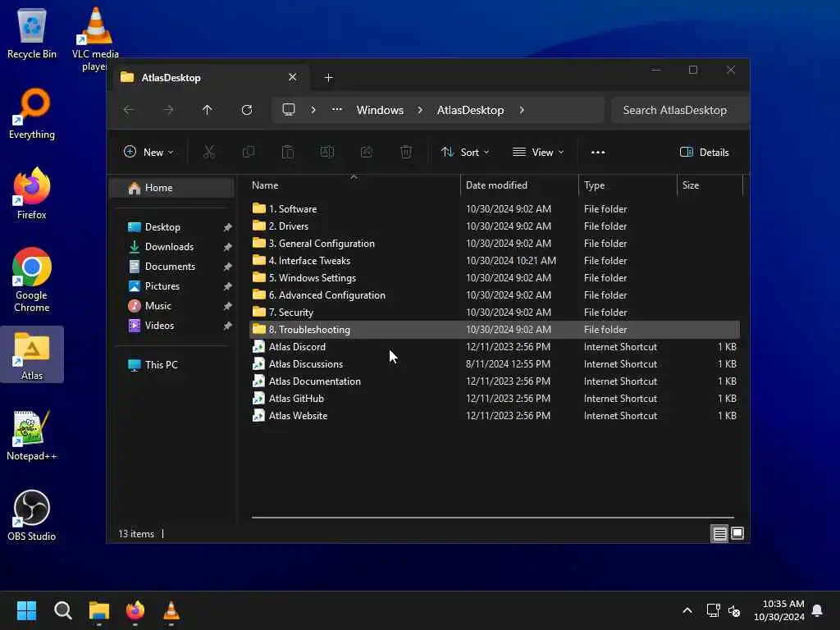
Task: Open Music in navigation pane
Action: (171, 306)
